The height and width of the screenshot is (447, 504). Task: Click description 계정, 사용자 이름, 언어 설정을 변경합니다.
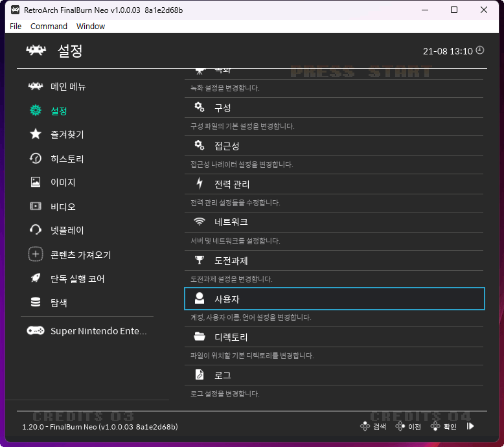[x=251, y=317]
